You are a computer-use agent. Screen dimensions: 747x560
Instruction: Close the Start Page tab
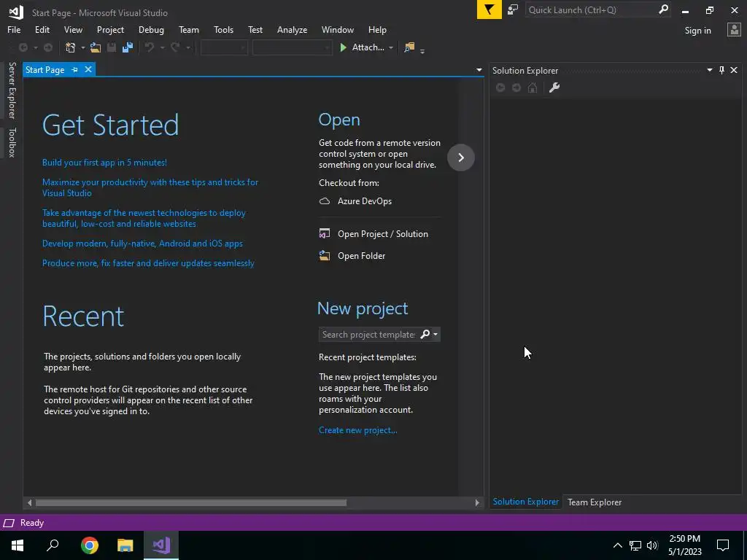pos(88,69)
